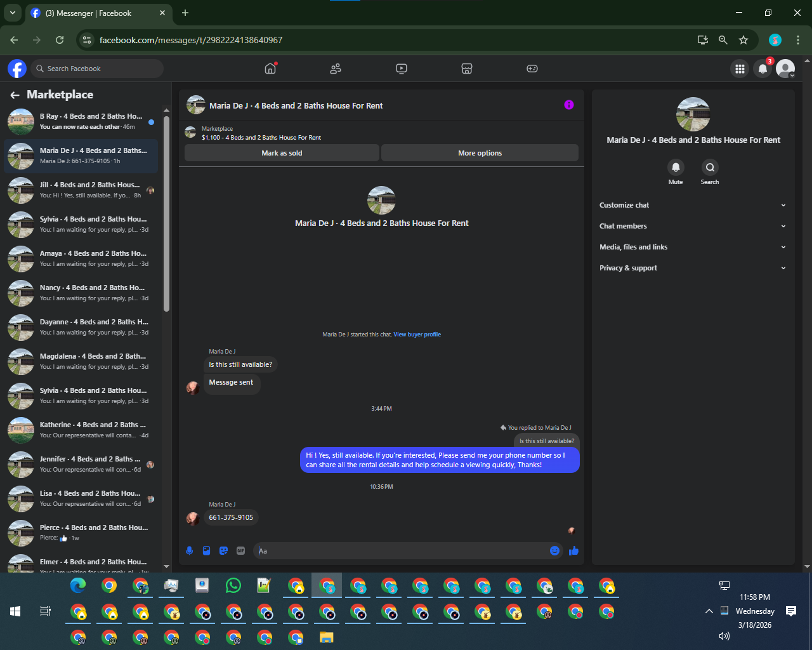Show hidden system tray icons chevron

(709, 611)
